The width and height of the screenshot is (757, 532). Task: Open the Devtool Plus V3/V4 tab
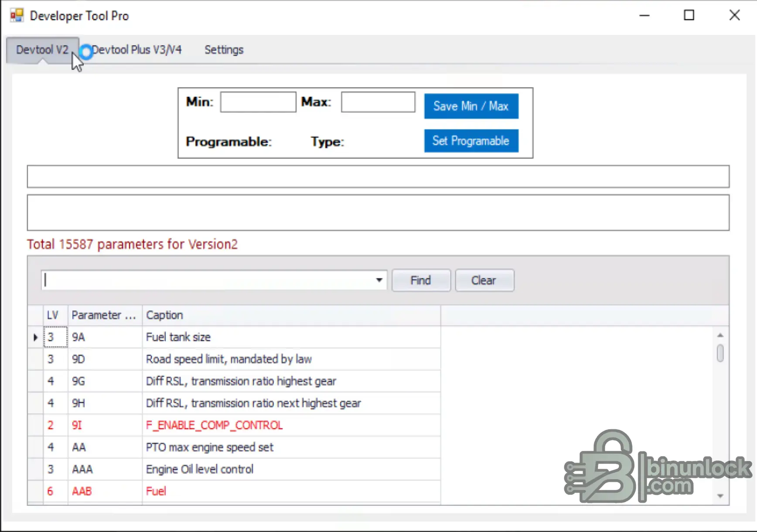coord(136,50)
